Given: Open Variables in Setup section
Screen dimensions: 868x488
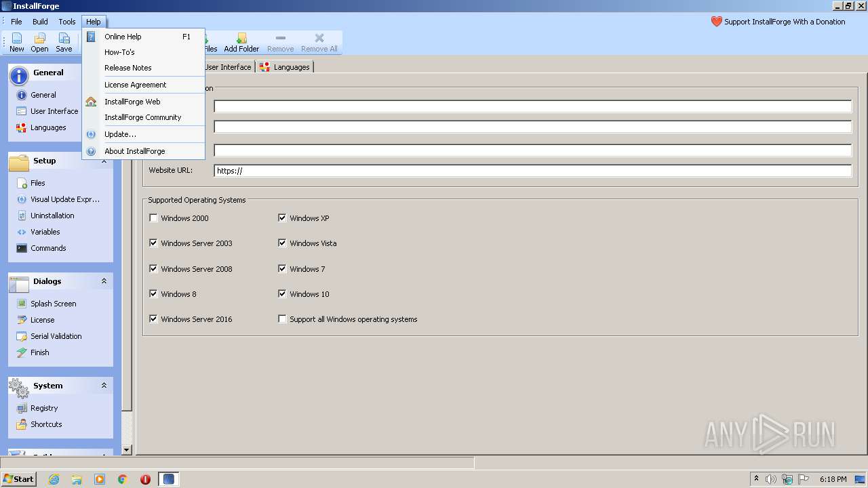Looking at the screenshot, I should [38, 232].
